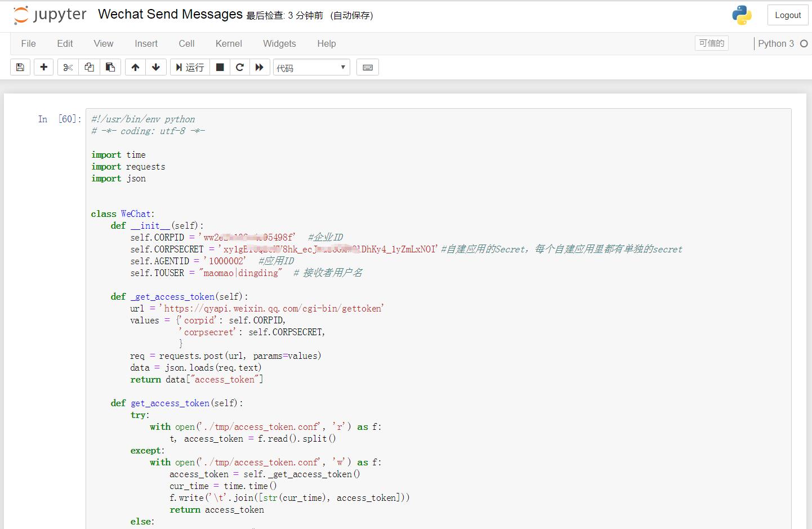
Task: Click the 'class WeChat:' line
Action: 123,214
